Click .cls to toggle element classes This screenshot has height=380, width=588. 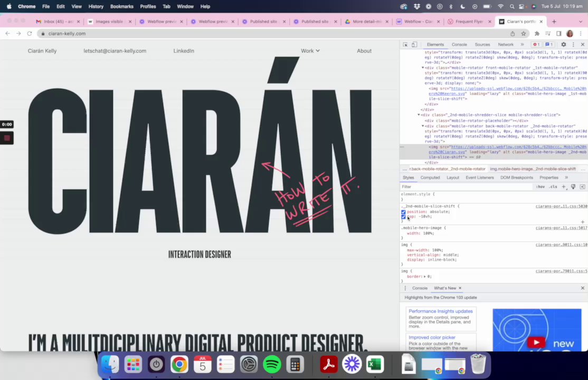(x=553, y=187)
